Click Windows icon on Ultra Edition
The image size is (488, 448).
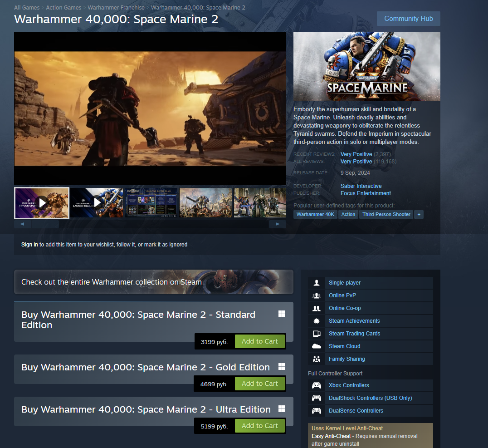pos(282,409)
